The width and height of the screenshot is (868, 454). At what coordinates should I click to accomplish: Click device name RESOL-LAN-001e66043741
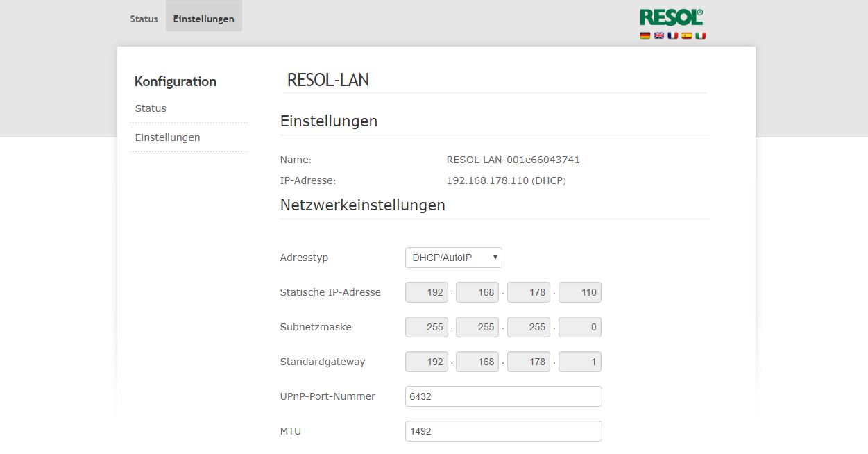pyautogui.click(x=513, y=160)
